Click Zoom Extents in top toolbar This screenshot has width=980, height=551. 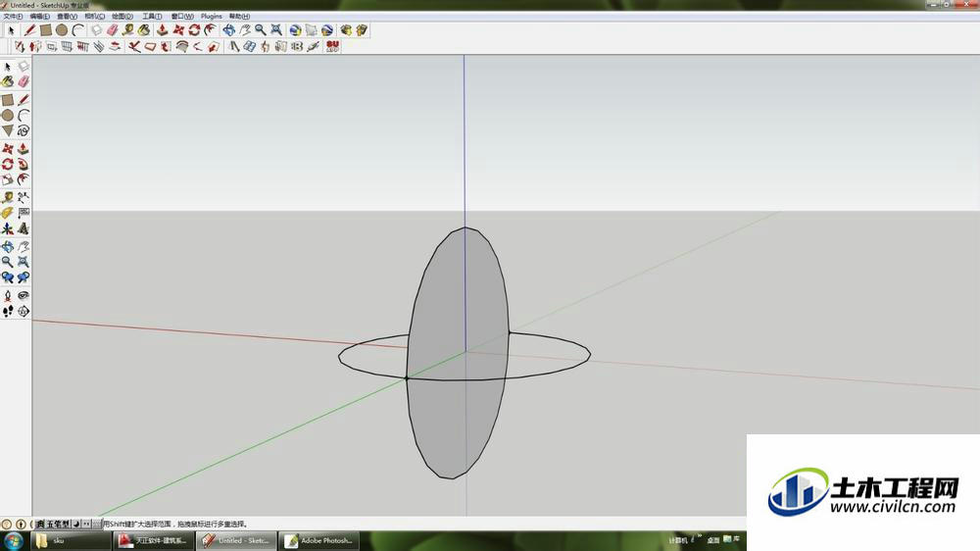tap(276, 30)
